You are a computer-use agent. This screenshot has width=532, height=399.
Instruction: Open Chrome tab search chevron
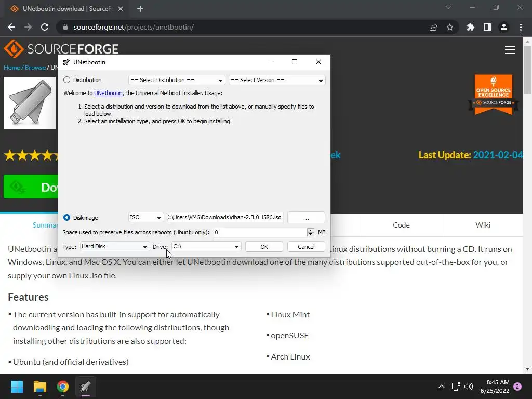click(x=448, y=7)
